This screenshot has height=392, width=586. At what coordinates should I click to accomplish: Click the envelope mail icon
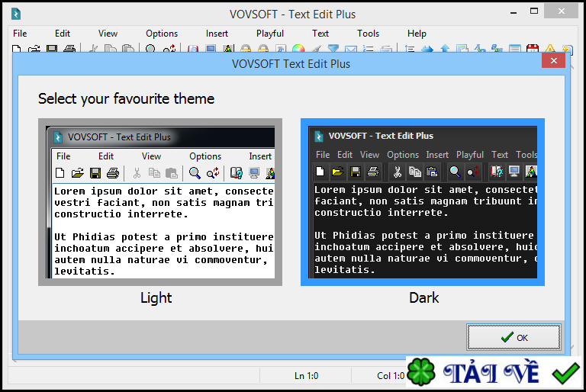(350, 49)
